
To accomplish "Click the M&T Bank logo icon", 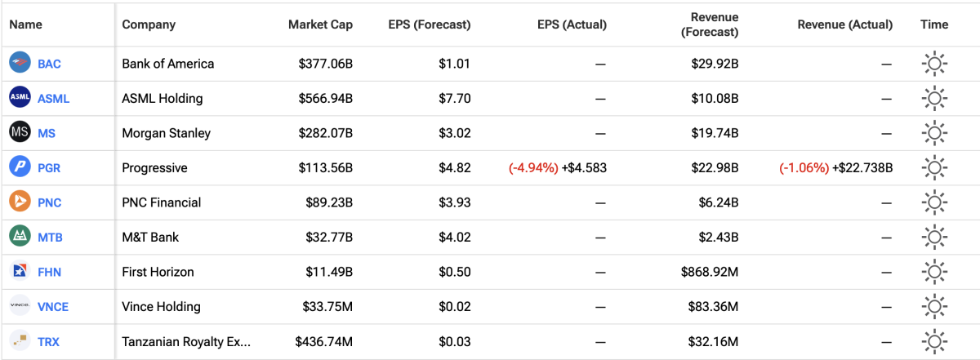I will coord(20,237).
